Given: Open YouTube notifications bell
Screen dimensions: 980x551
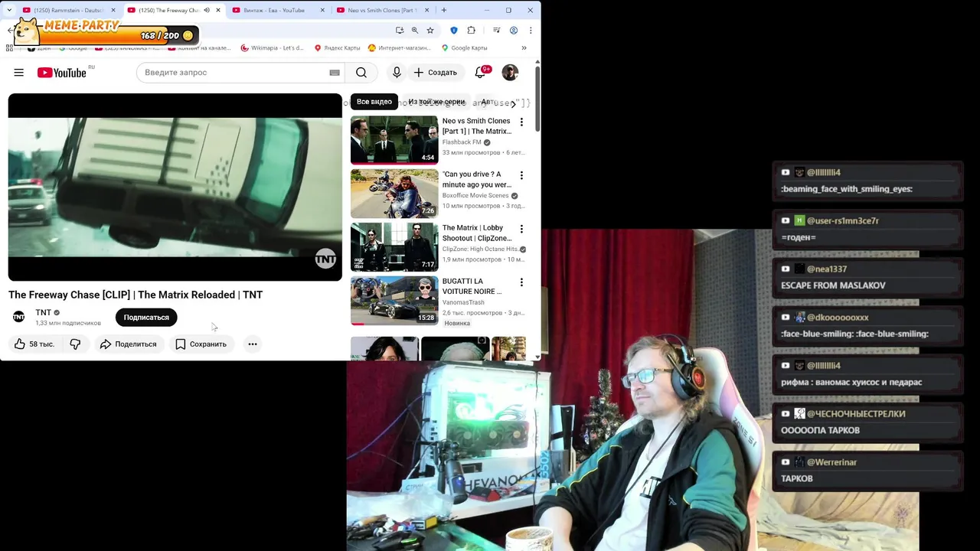Looking at the screenshot, I should click(x=480, y=73).
